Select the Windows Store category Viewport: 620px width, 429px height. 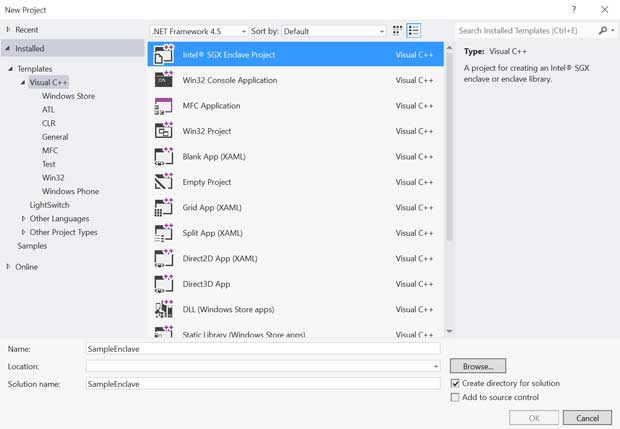click(68, 96)
